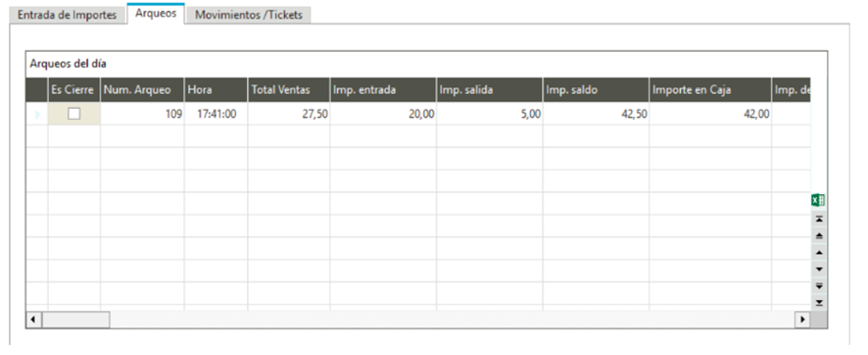868x355 pixels.
Task: Move down one row in Arqueos grid
Action: coord(819,269)
